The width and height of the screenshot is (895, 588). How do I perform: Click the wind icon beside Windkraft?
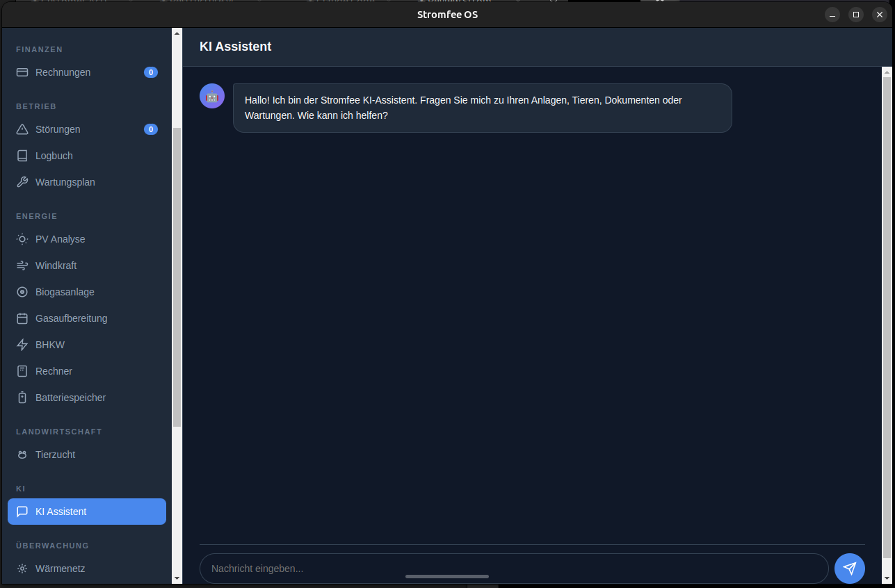click(22, 266)
